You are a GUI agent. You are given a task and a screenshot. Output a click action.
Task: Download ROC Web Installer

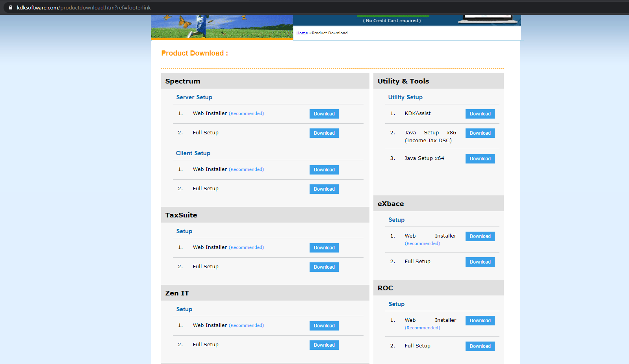pos(480,321)
